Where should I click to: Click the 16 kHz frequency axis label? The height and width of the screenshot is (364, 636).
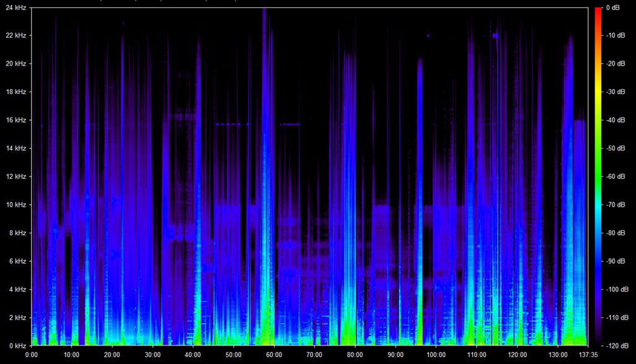pyautogui.click(x=16, y=120)
